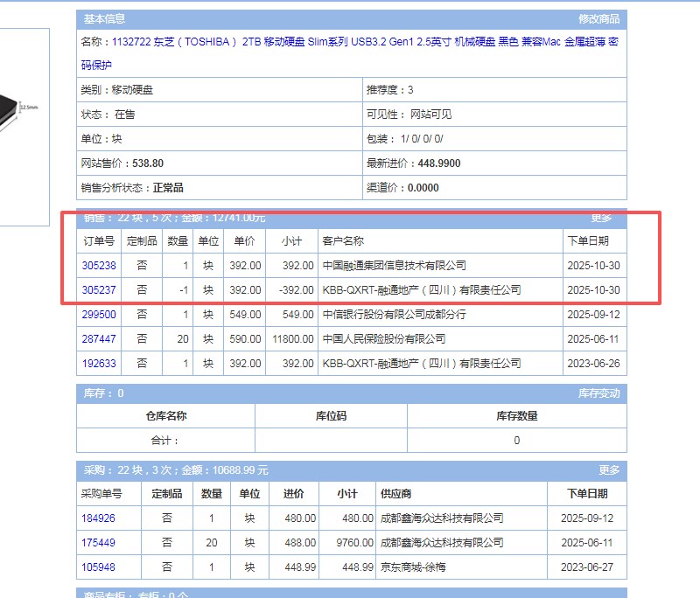Click the 库存变动 link

pyautogui.click(x=598, y=393)
